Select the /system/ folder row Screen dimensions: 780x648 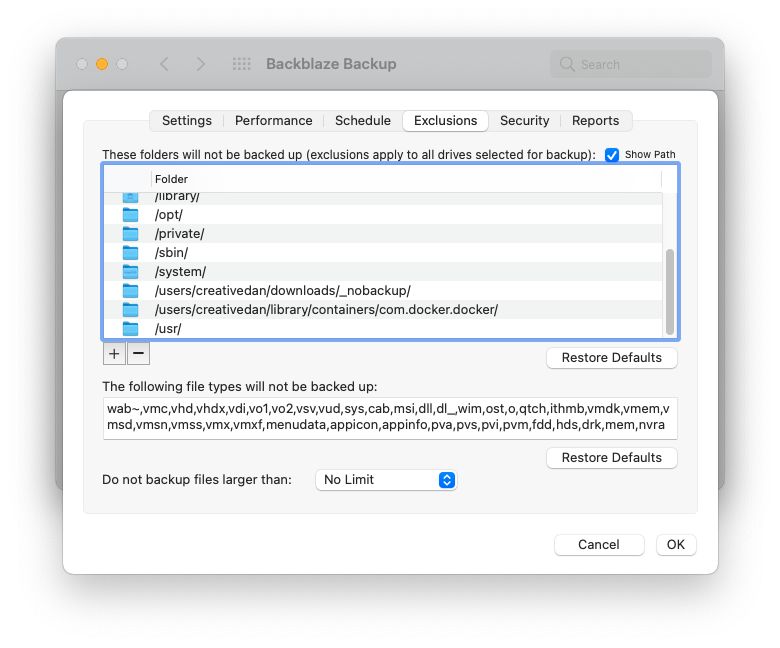[383, 272]
